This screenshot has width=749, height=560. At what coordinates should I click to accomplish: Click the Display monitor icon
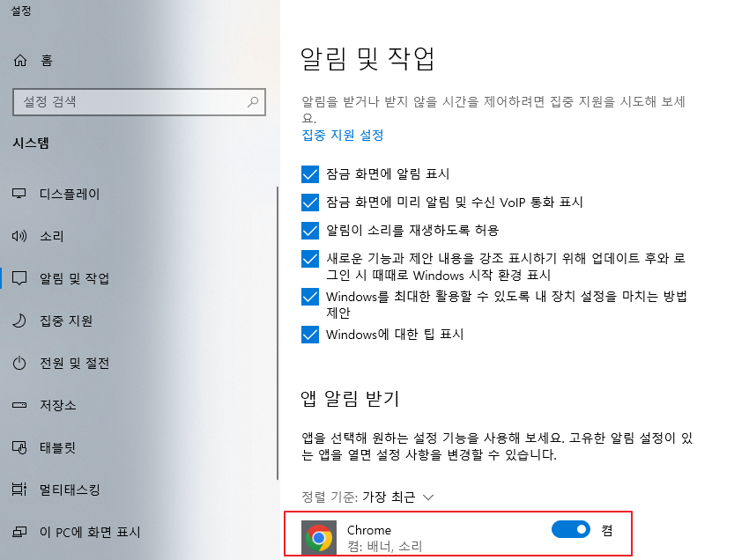pos(19,194)
